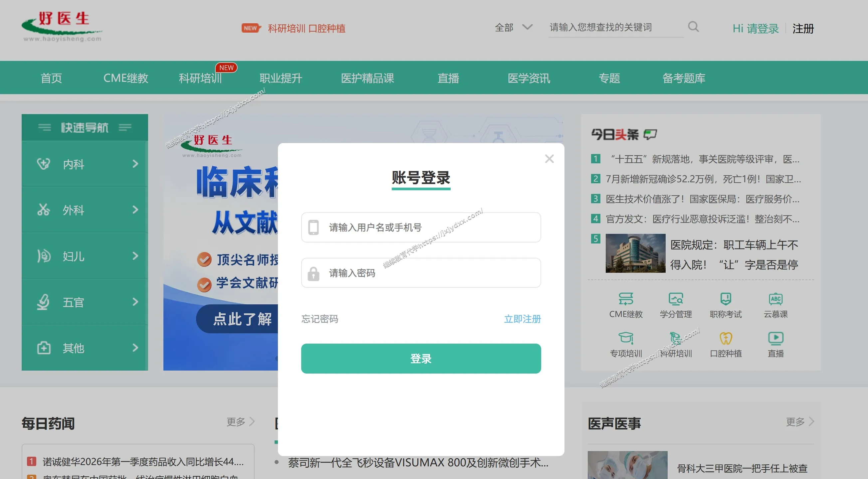The width and height of the screenshot is (868, 479).
Task: Open the 科研培训 shortcut icon
Action: pyautogui.click(x=676, y=338)
